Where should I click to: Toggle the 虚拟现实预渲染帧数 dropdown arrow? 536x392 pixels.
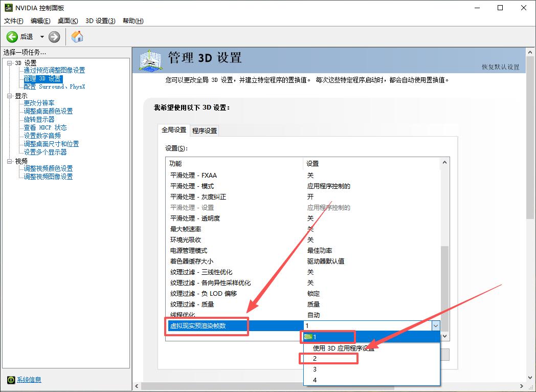(436, 326)
